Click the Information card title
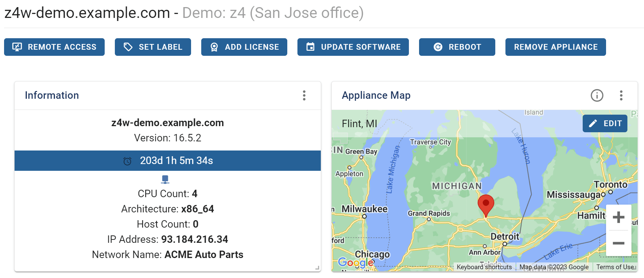The height and width of the screenshot is (278, 644). pos(52,95)
